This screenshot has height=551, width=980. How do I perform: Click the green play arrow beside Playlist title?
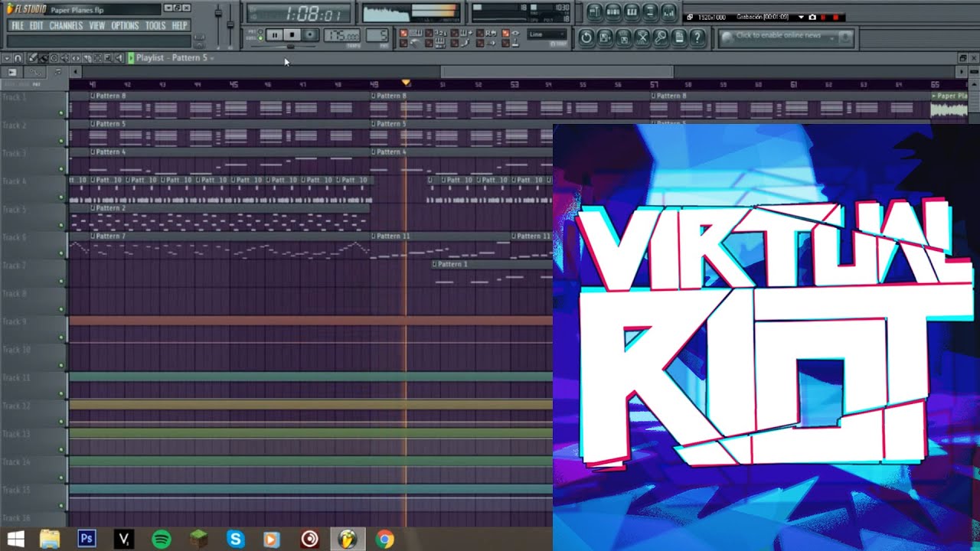pos(131,58)
